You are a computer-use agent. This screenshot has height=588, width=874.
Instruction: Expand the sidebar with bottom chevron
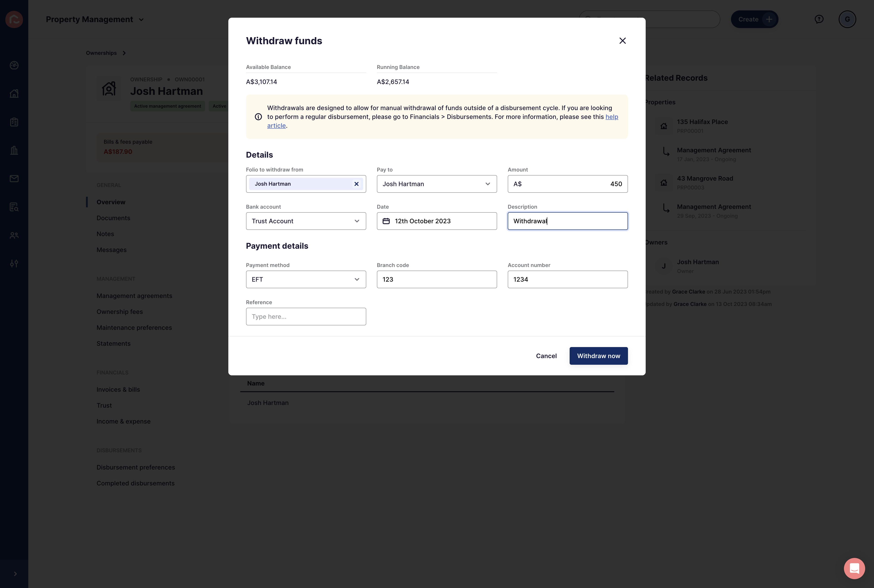(15, 574)
